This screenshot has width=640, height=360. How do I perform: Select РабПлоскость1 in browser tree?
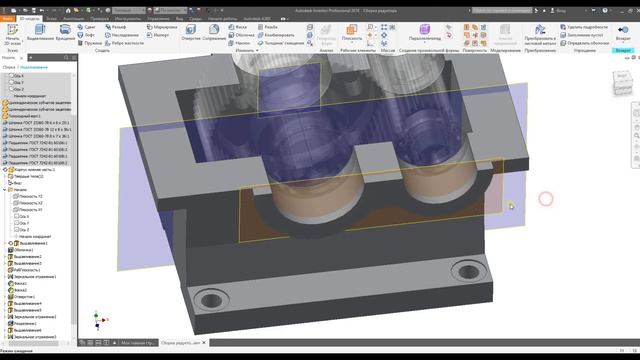pyautogui.click(x=24, y=270)
